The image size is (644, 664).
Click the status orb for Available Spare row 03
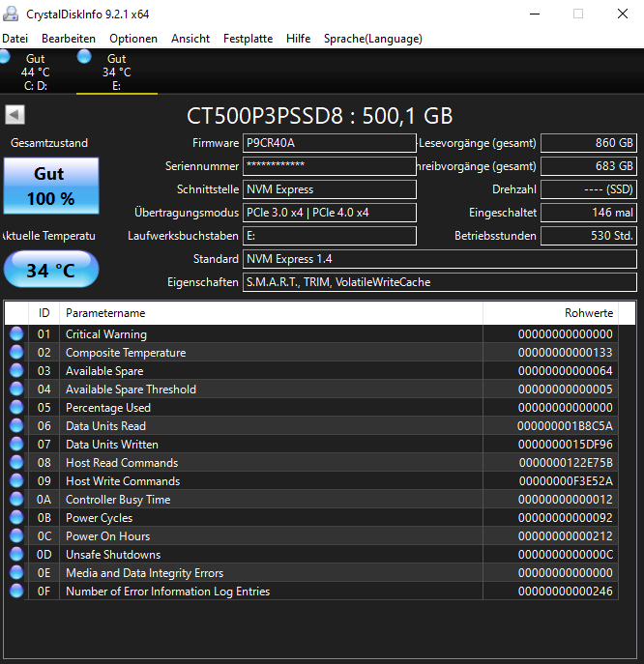coord(16,370)
